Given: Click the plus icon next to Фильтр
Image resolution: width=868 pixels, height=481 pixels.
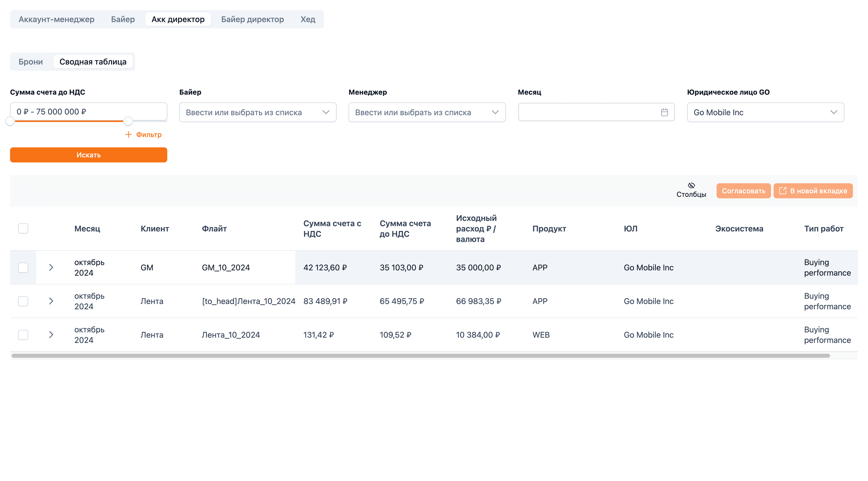Looking at the screenshot, I should coord(128,134).
